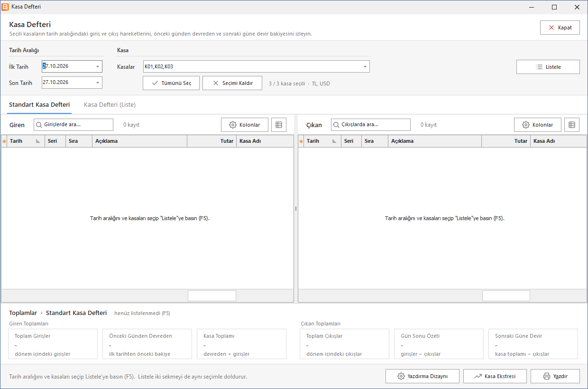
Task: Click the sort icon in Çıkan Tarih header
Action: pyautogui.click(x=334, y=141)
